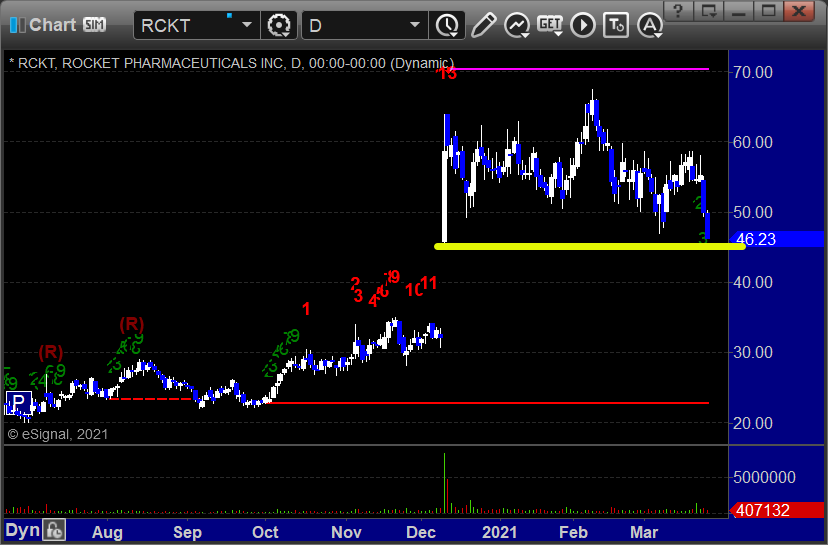Click the Mar label on time axis
The image size is (828, 545).
644,532
